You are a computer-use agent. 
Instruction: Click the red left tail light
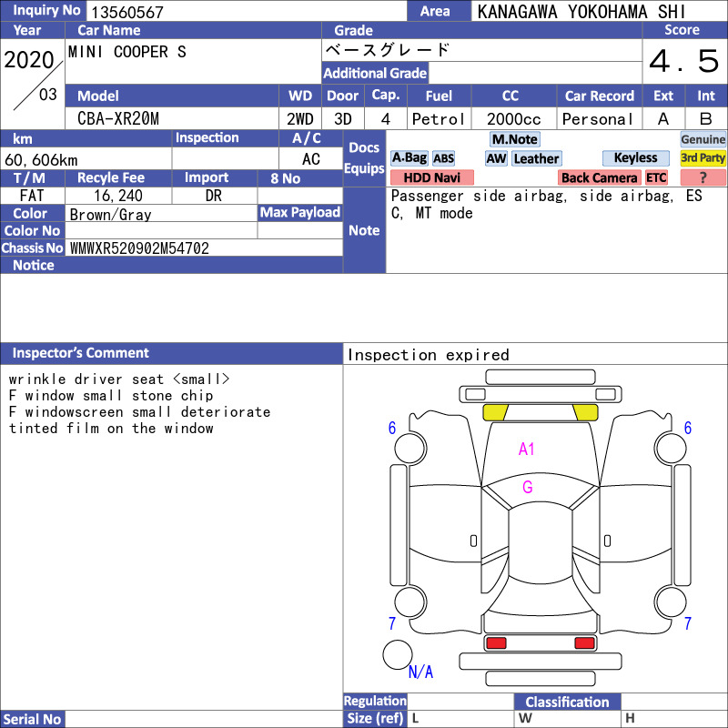coord(496,643)
